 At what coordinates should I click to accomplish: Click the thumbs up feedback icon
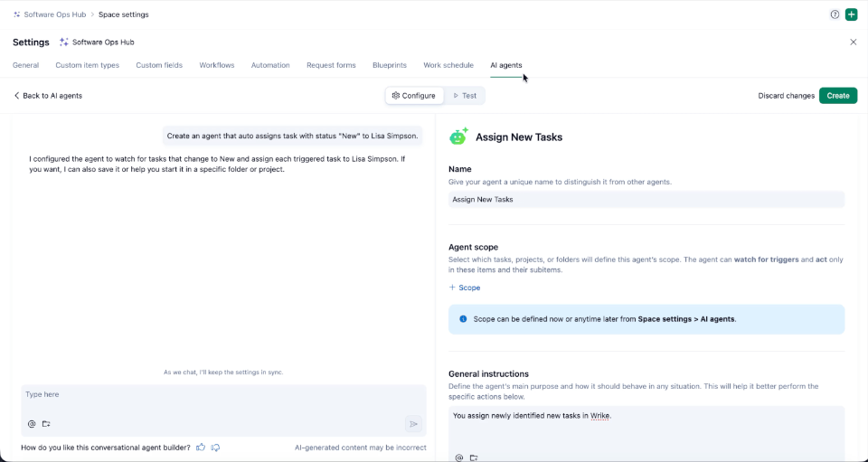(x=201, y=447)
